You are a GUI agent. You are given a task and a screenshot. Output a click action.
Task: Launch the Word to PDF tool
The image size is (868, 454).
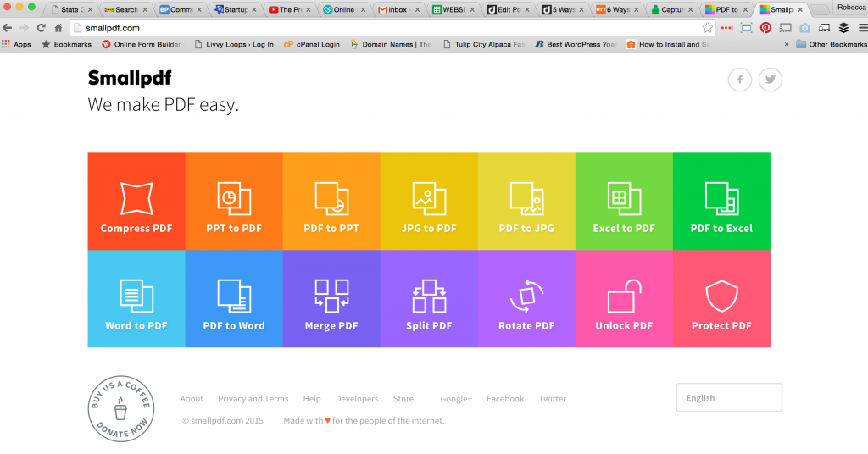point(136,299)
